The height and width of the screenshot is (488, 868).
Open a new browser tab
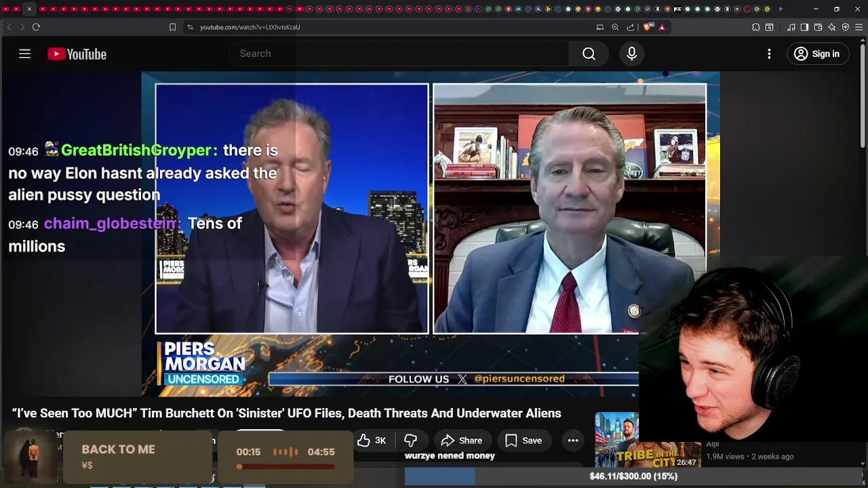(x=781, y=9)
